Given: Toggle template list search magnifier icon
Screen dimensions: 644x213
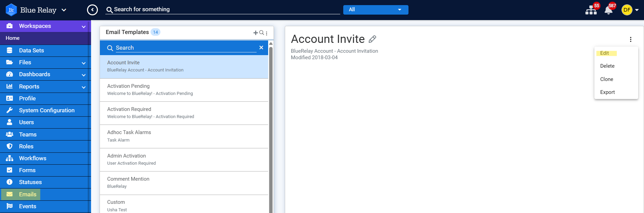Looking at the screenshot, I should (261, 33).
